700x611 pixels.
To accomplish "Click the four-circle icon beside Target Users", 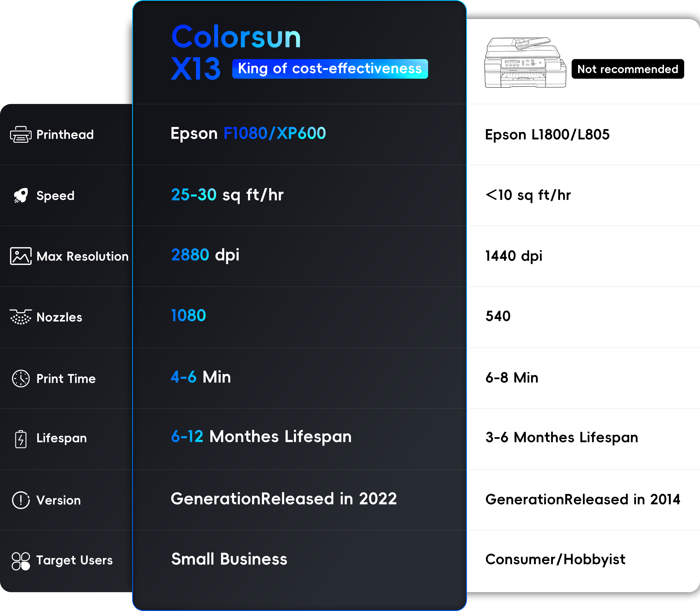I will click(x=21, y=561).
